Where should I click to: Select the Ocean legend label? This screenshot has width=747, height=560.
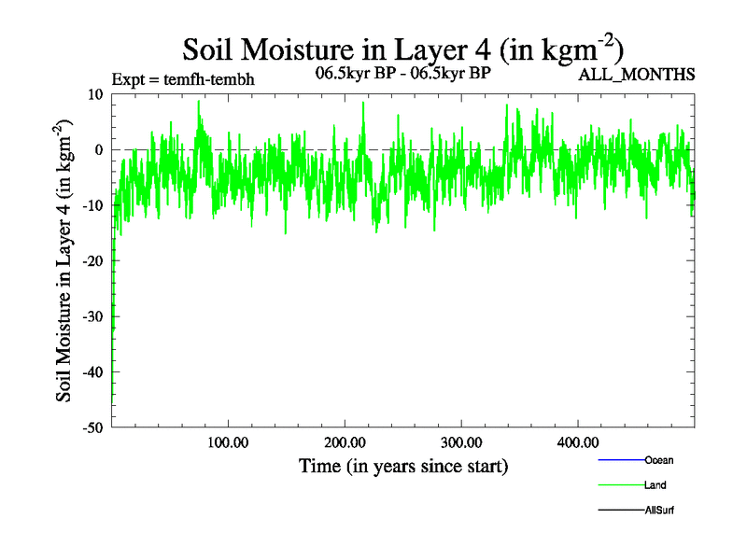coord(659,460)
